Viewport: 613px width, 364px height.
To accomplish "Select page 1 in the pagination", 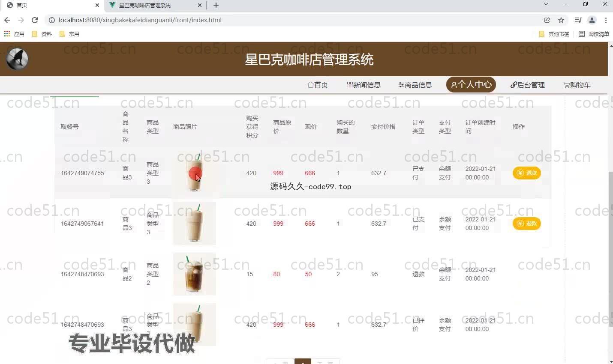I will [303, 362].
